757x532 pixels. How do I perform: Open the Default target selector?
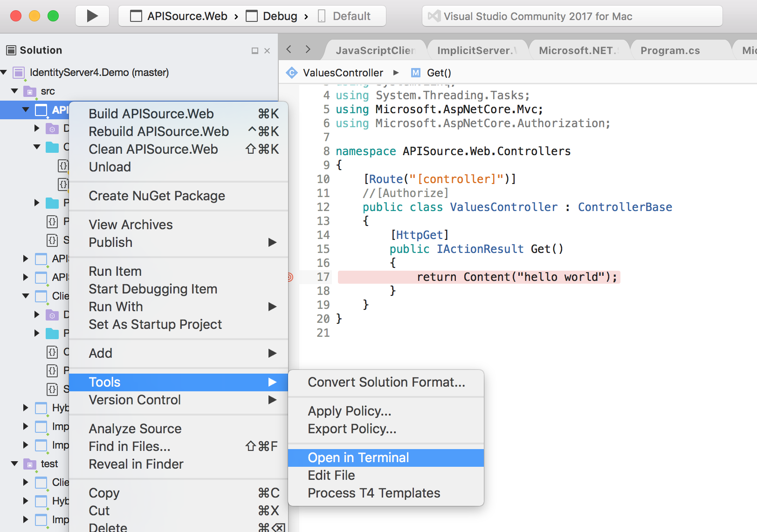345,16
